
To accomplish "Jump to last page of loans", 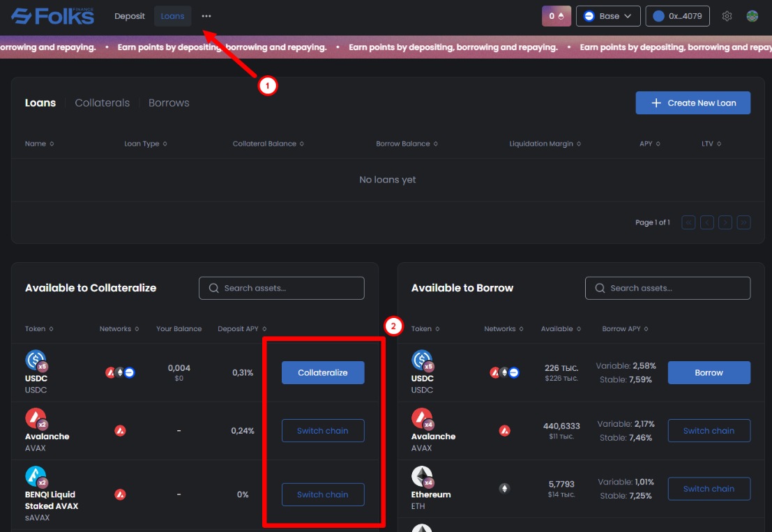I will tap(743, 222).
